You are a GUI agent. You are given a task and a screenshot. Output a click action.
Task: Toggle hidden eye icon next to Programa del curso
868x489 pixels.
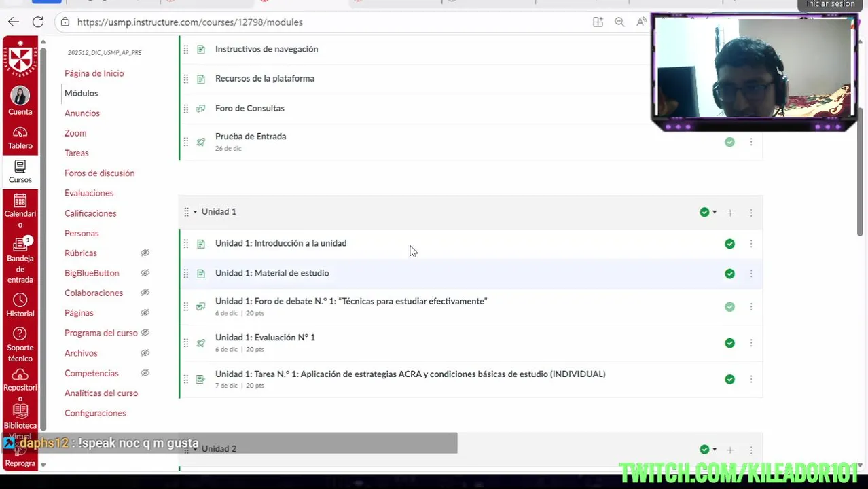pyautogui.click(x=145, y=333)
